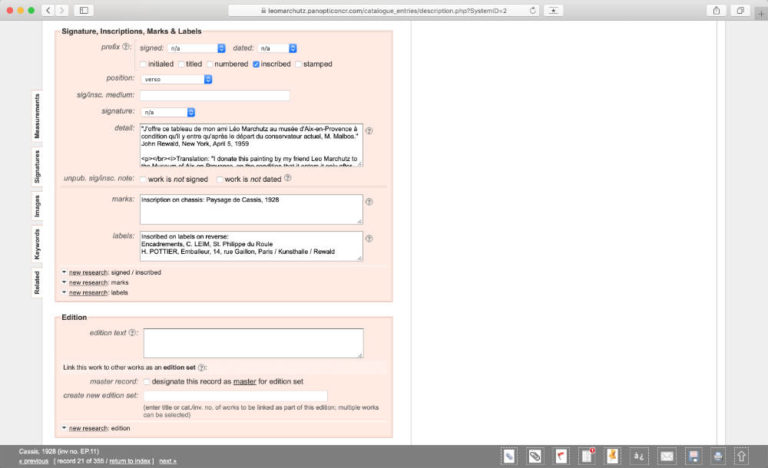Go to previous record link
Image resolution: width=768 pixels, height=468 pixels.
click(x=33, y=461)
